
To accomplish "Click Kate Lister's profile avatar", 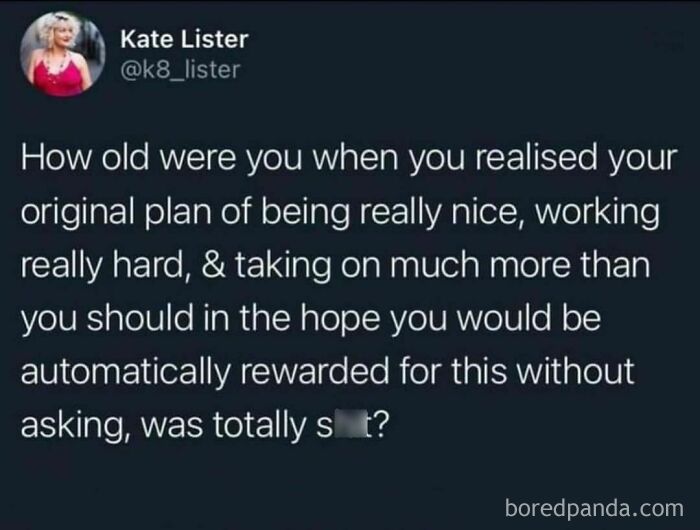I will [61, 55].
